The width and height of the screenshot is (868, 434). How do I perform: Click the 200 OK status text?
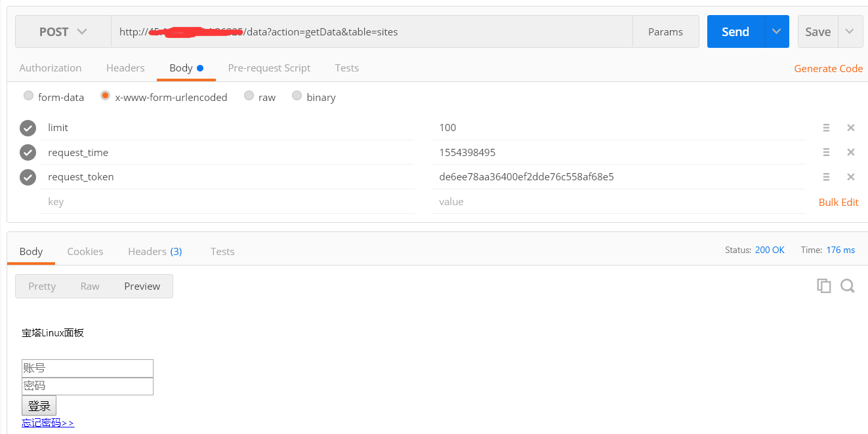[x=770, y=250]
